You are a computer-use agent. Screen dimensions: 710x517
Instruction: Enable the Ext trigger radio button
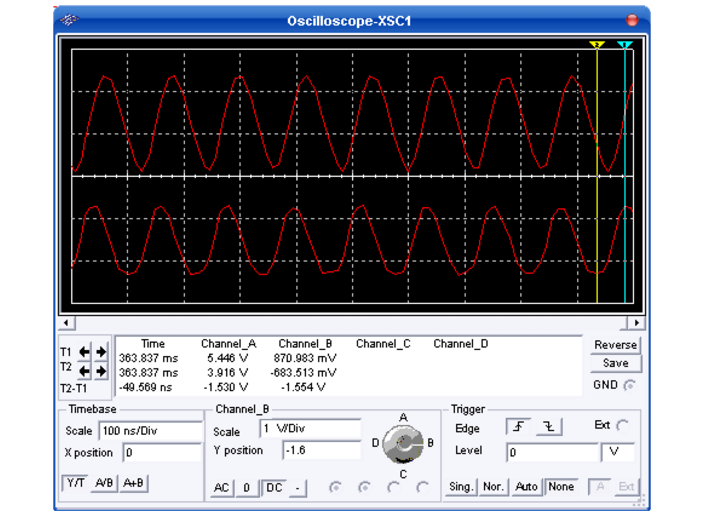click(624, 425)
